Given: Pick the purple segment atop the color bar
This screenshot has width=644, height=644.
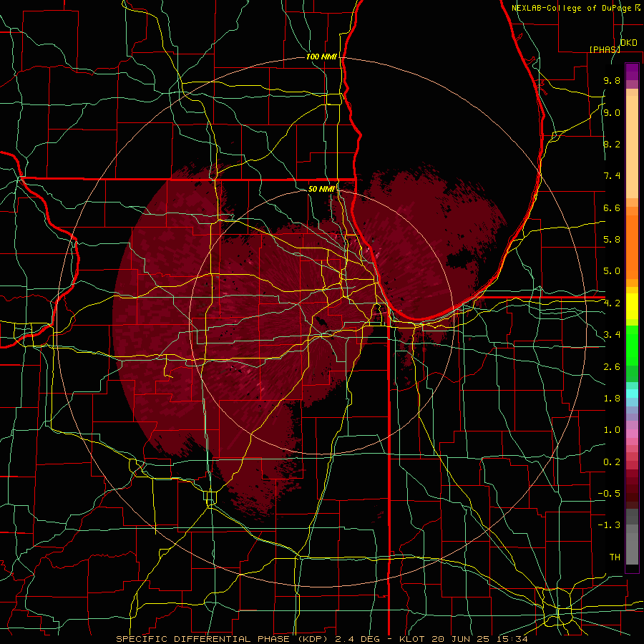Looking at the screenshot, I should (632, 72).
